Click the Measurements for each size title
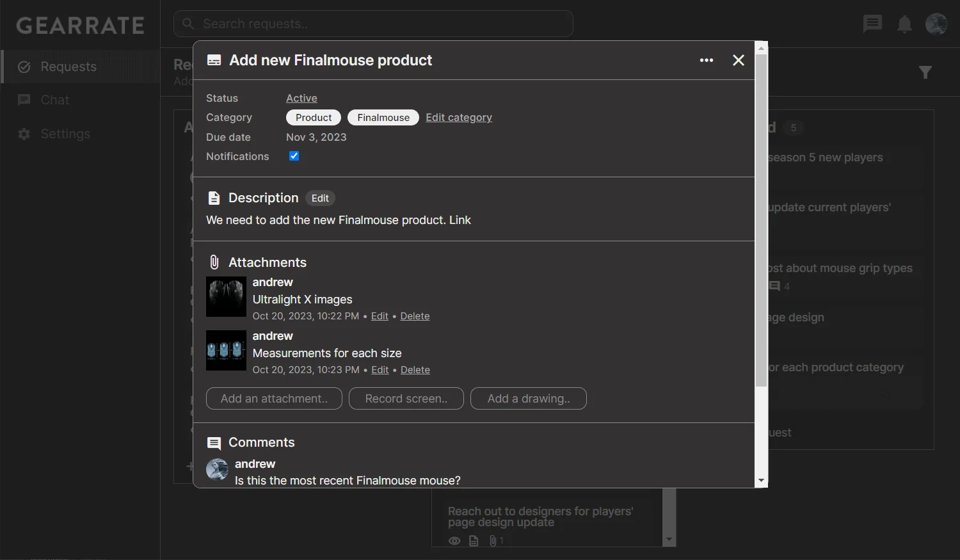Image resolution: width=960 pixels, height=560 pixels. 327,353
